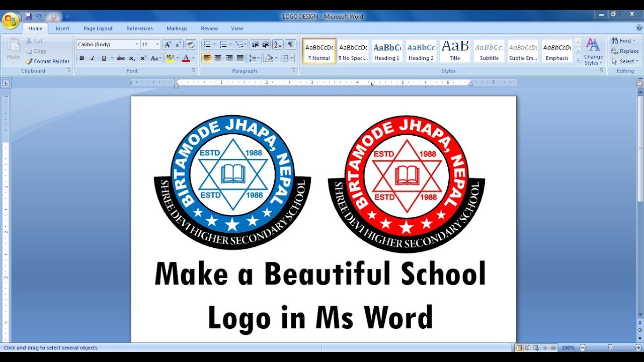This screenshot has width=644, height=362.
Task: Select the blue school logo image
Action: (x=232, y=182)
